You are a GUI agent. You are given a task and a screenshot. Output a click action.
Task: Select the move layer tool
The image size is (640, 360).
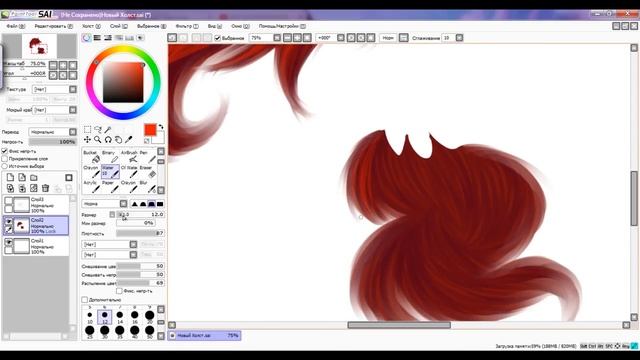[x=87, y=140]
